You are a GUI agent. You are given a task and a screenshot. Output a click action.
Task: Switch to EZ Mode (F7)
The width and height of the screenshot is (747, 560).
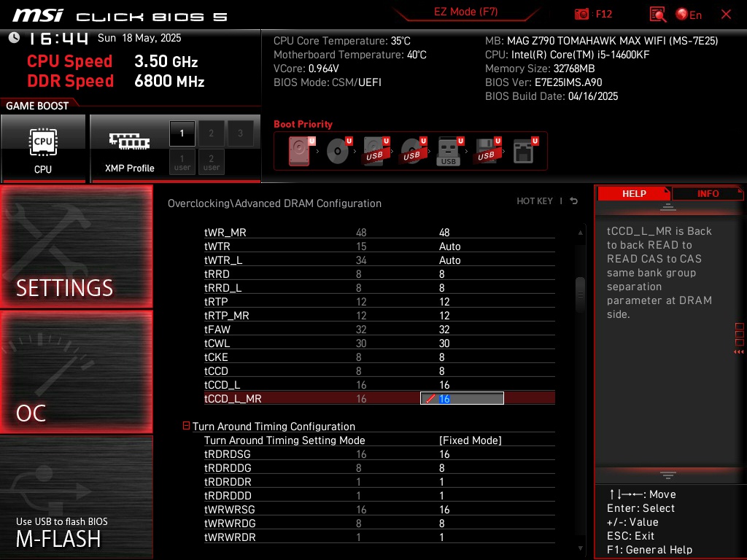pyautogui.click(x=465, y=12)
